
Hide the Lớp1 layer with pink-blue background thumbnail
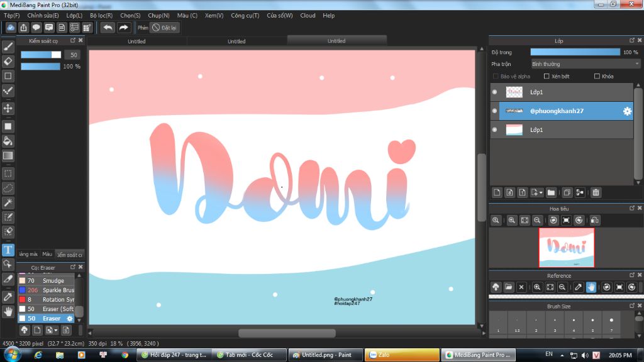(494, 129)
